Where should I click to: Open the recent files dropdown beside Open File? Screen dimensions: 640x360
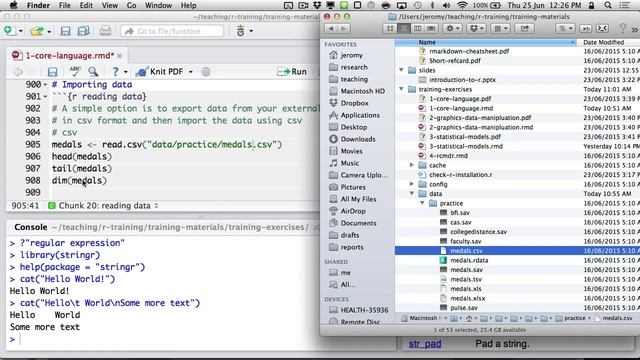pyautogui.click(x=49, y=31)
